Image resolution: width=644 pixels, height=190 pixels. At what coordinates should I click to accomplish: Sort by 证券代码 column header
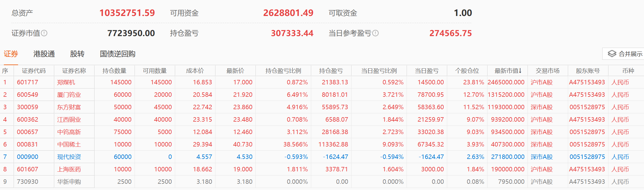tap(34, 71)
